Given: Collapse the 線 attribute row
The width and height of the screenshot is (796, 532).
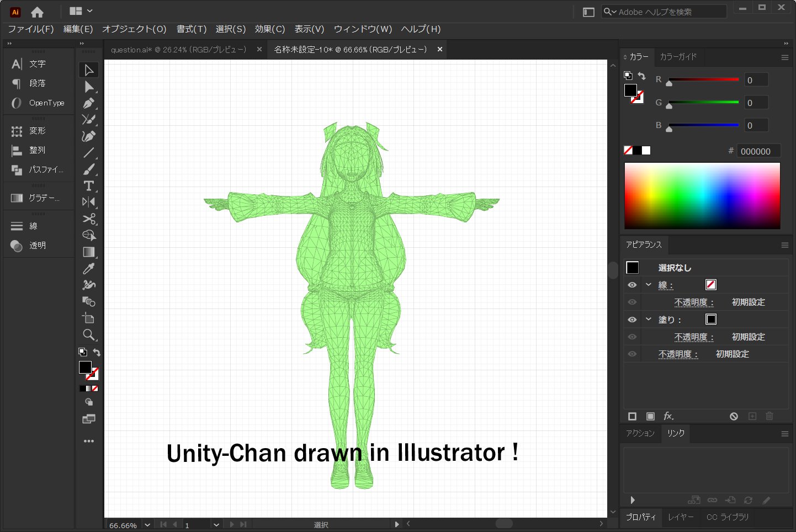Looking at the screenshot, I should coord(649,285).
